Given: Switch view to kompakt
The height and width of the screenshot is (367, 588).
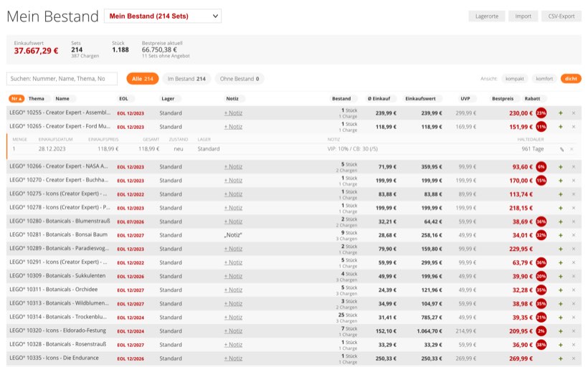Looking at the screenshot, I should [x=515, y=79].
